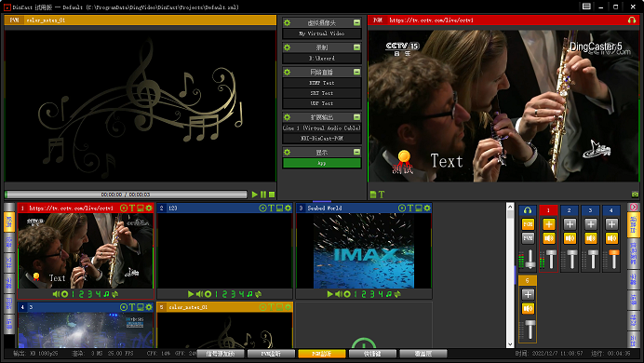The height and width of the screenshot is (363, 644).
Task: Click the monitor icon in source 4 header
Action: 141,307
